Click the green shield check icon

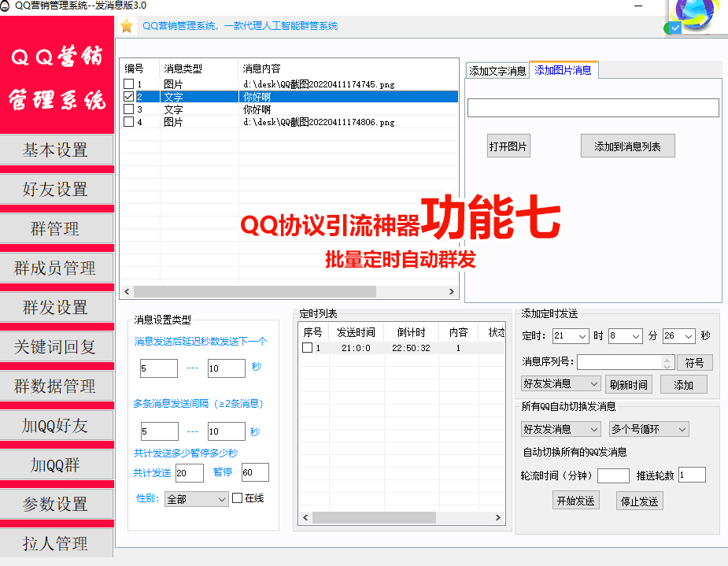pos(672,28)
